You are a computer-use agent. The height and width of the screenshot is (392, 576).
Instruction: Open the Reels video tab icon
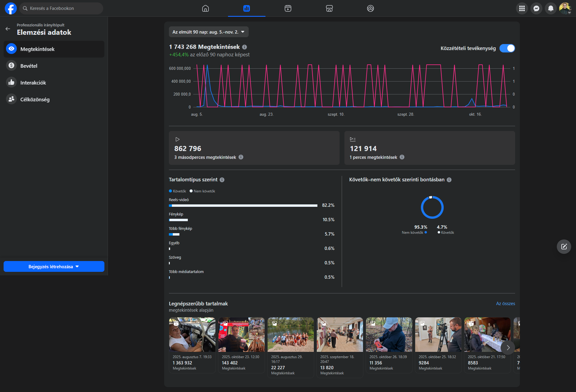tap(288, 8)
